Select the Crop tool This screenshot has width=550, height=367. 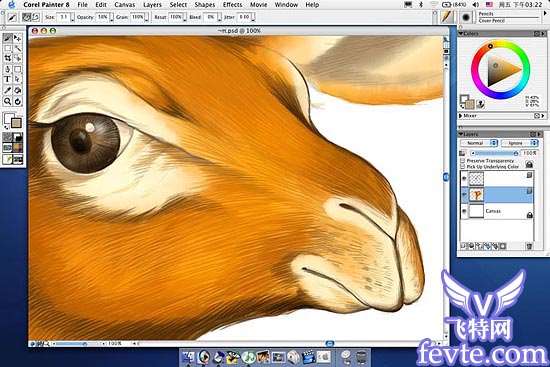click(7, 58)
